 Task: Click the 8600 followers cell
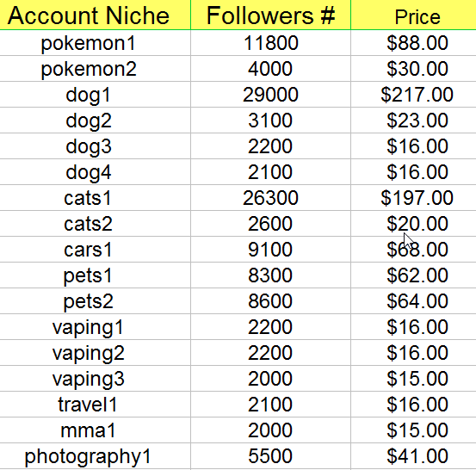(x=270, y=301)
